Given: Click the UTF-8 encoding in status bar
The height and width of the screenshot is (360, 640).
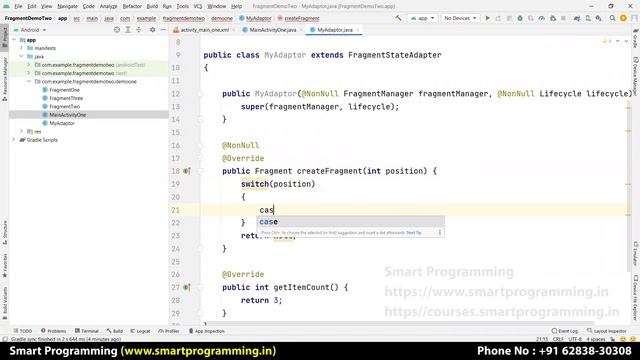Looking at the screenshot, I should tap(575, 339).
